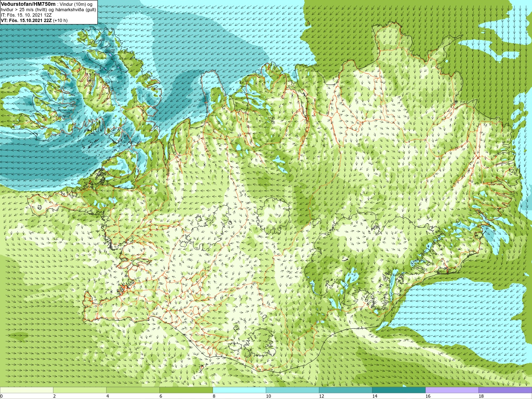
Task: Click the legend scale label "8"
Action: [x=214, y=397]
